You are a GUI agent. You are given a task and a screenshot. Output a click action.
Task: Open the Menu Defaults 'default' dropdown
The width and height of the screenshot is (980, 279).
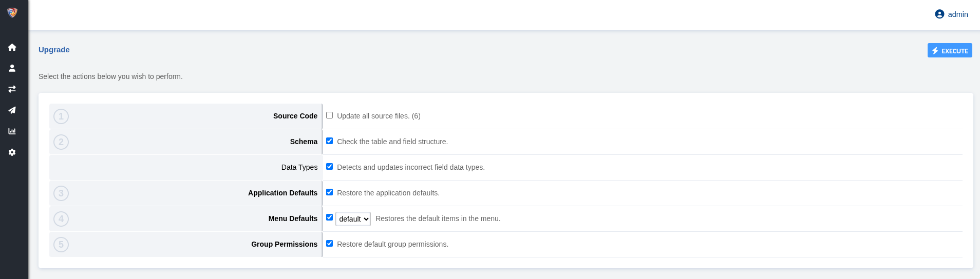(353, 219)
